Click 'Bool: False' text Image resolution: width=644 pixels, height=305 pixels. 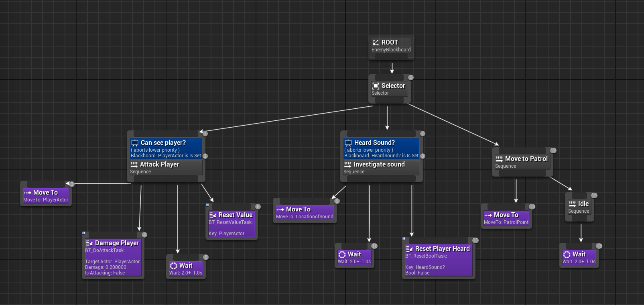pos(417,273)
